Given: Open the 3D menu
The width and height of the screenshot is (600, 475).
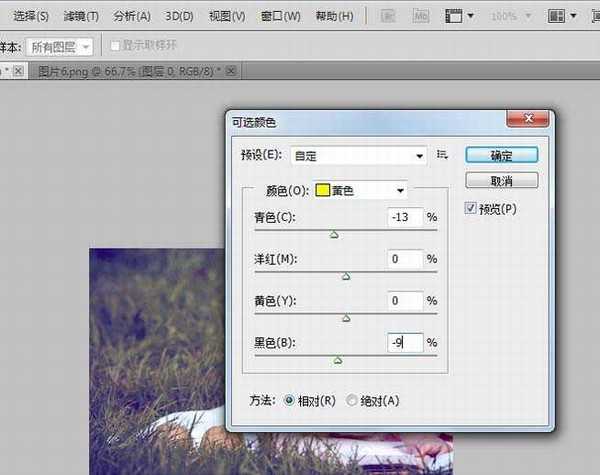Looking at the screenshot, I should click(179, 17).
